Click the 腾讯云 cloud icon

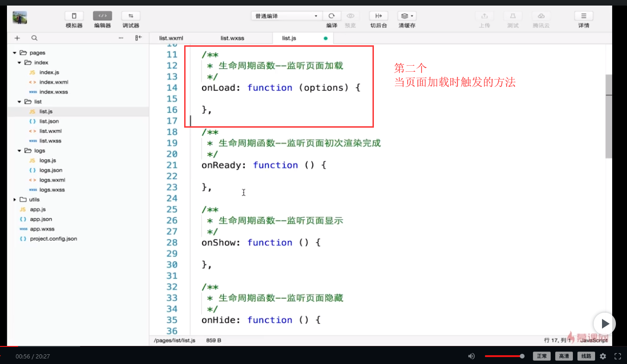pyautogui.click(x=541, y=16)
